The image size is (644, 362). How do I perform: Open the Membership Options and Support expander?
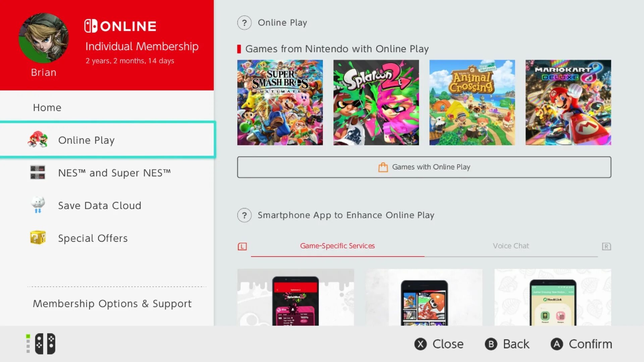coord(112,304)
